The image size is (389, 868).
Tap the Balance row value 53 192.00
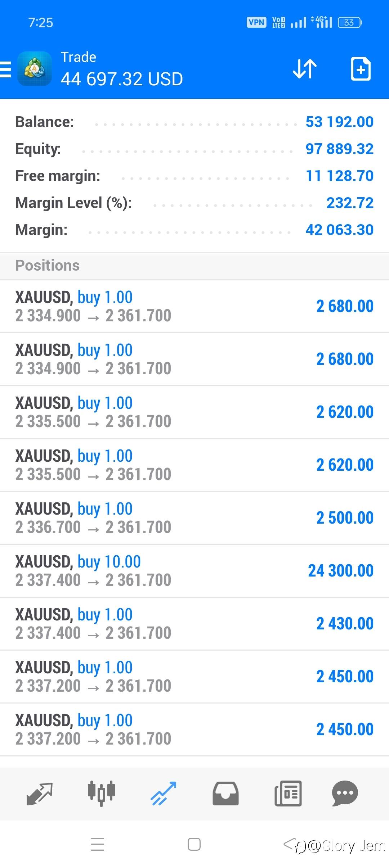[339, 122]
